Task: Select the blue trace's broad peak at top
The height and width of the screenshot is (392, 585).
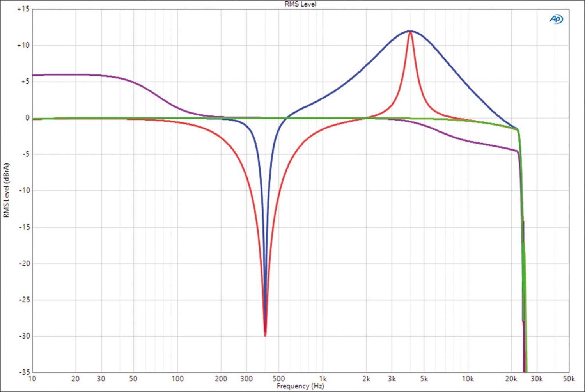Action: [410, 31]
